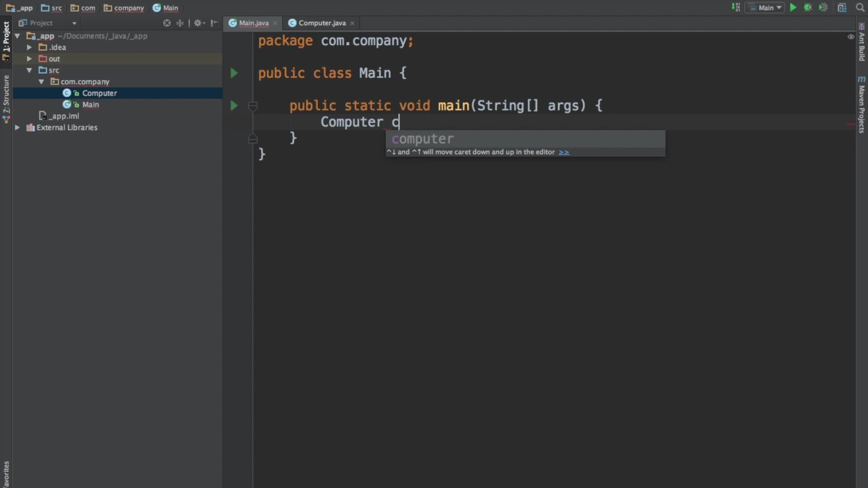Image resolution: width=868 pixels, height=488 pixels.
Task: Click the Computer class icon in tree
Action: click(x=67, y=93)
